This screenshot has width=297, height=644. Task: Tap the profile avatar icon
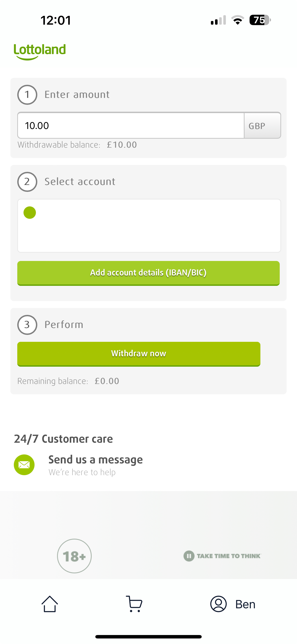point(218,604)
